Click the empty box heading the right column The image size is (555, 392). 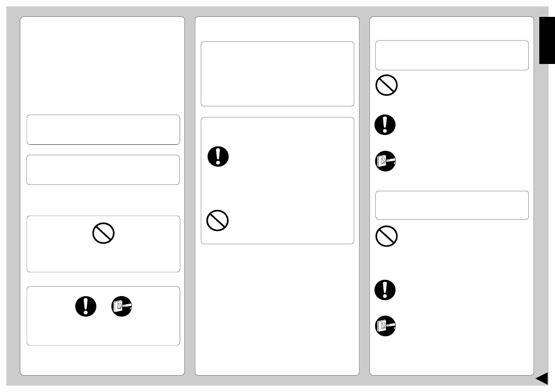pyautogui.click(x=452, y=55)
